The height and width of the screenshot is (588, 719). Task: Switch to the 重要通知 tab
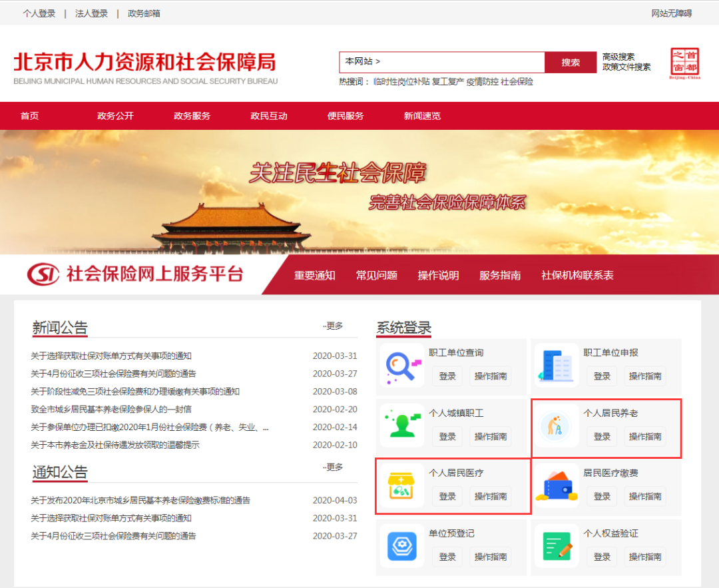pos(314,275)
